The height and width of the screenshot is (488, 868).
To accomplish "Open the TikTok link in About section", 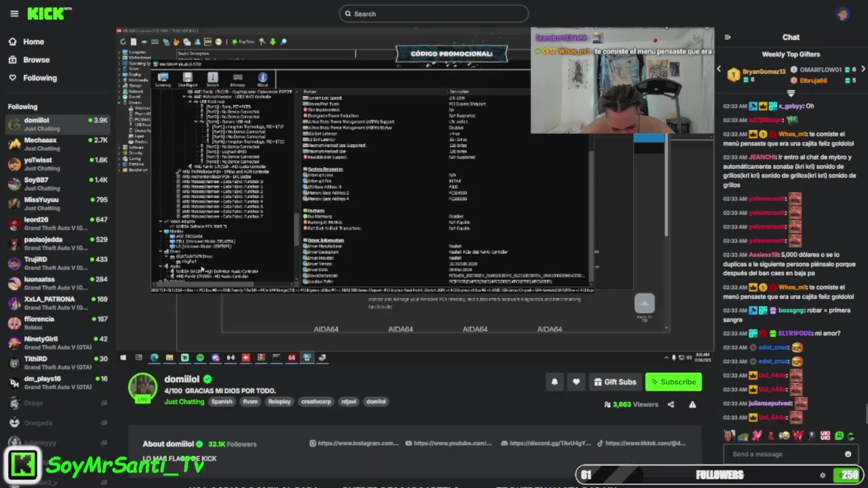I will [641, 443].
